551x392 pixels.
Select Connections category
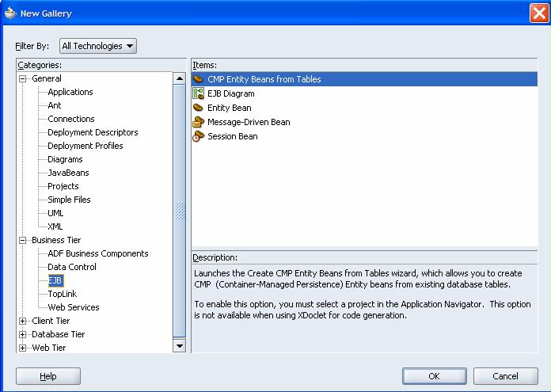[x=71, y=119]
